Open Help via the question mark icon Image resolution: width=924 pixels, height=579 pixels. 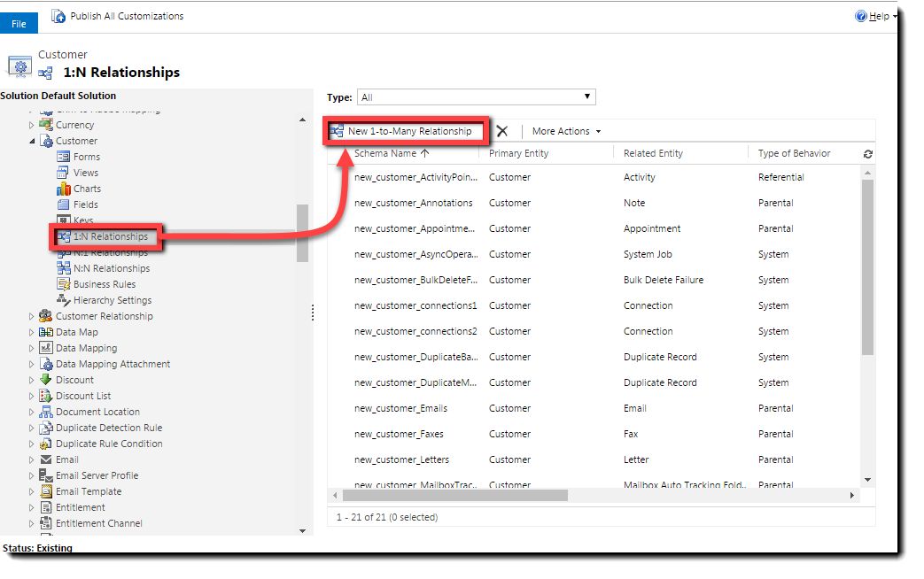coord(861,16)
